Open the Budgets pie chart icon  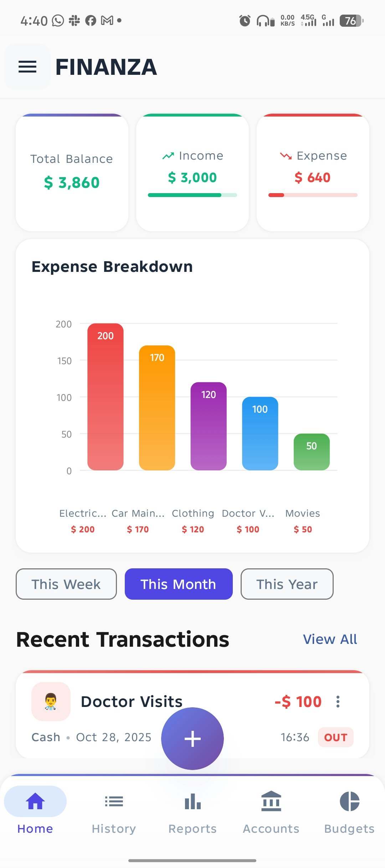tap(350, 802)
